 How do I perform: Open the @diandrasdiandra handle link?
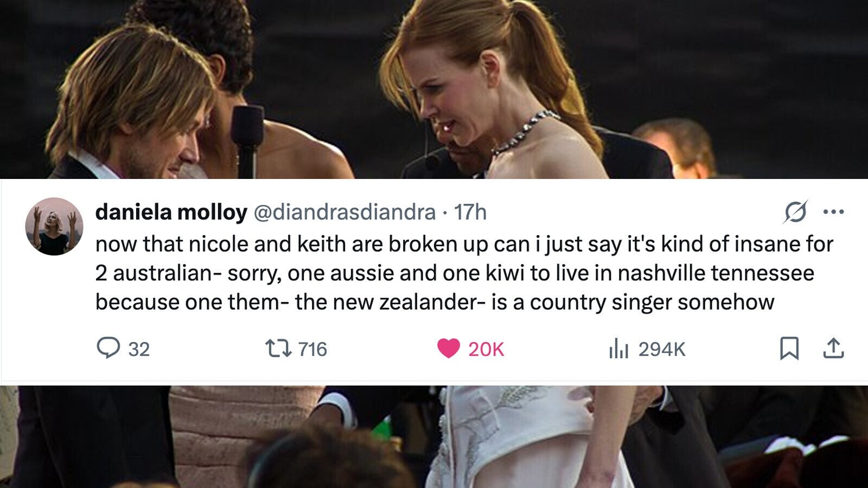(344, 212)
